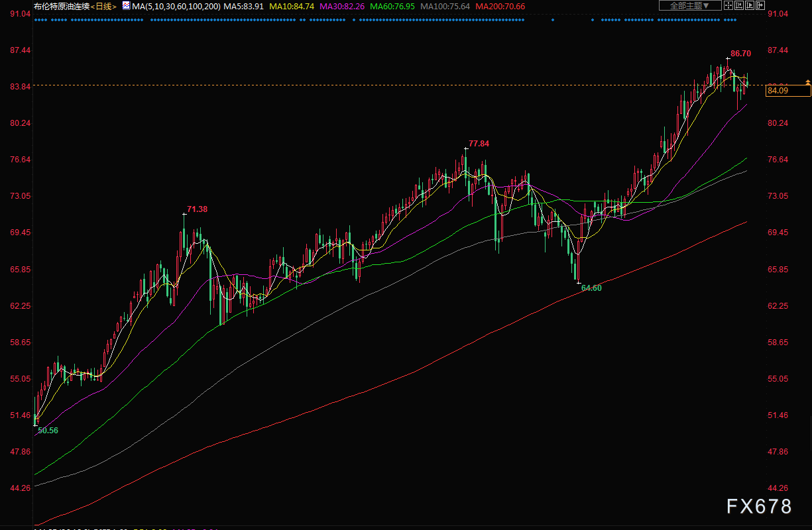The height and width of the screenshot is (530, 812).
Task: Click the fit-to-start range icon
Action: click(739, 5)
